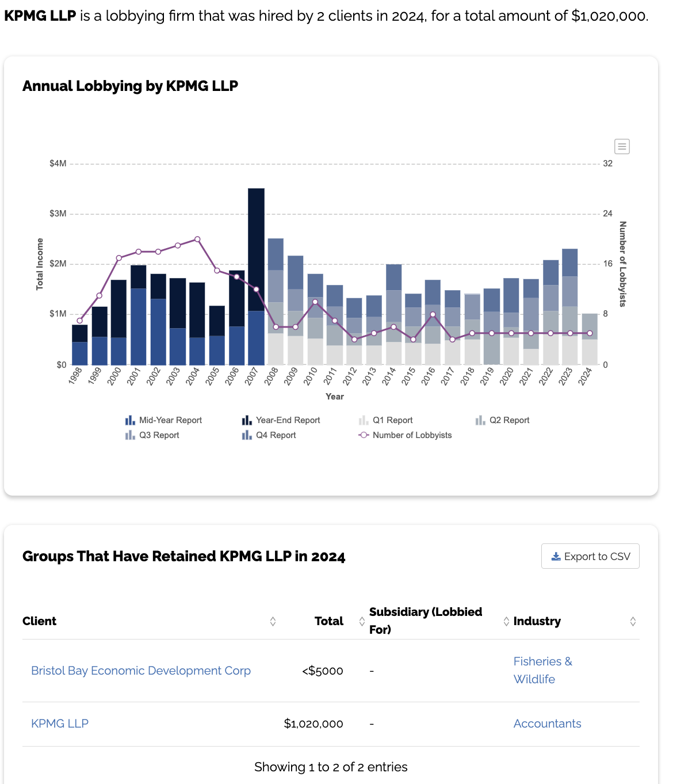Click the Q2 Report legend bar icon
673x784 pixels.
pyautogui.click(x=480, y=420)
